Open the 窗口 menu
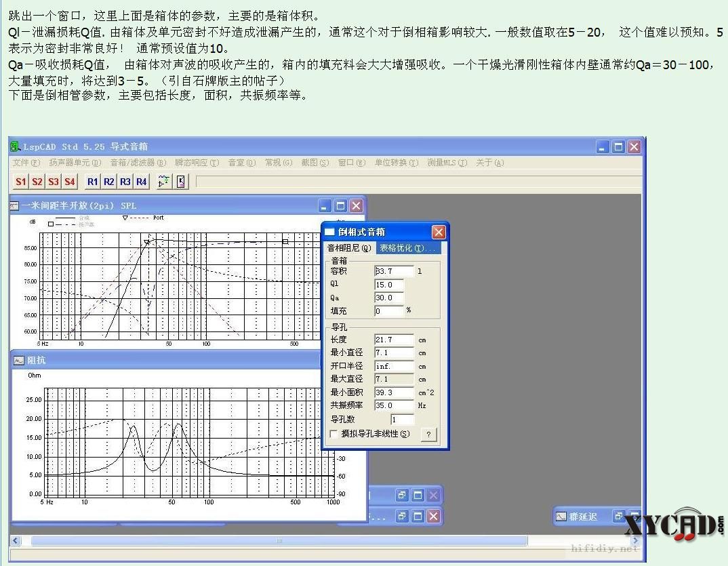 click(352, 163)
